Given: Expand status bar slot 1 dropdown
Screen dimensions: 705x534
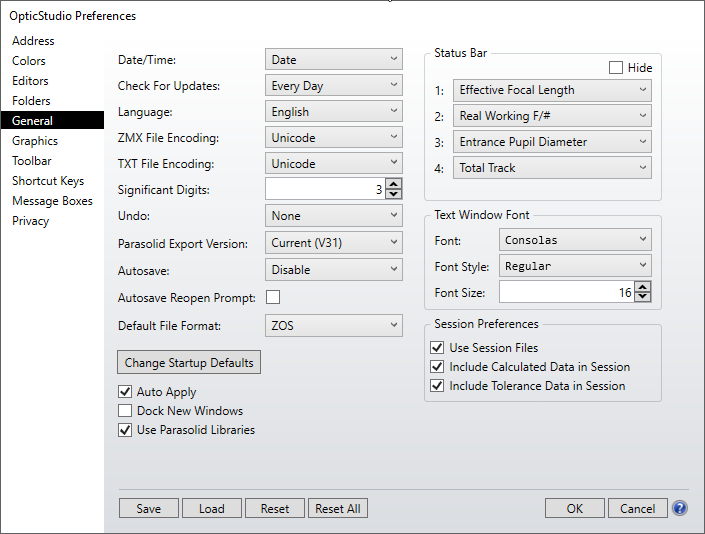Looking at the screenshot, I should click(x=551, y=90).
